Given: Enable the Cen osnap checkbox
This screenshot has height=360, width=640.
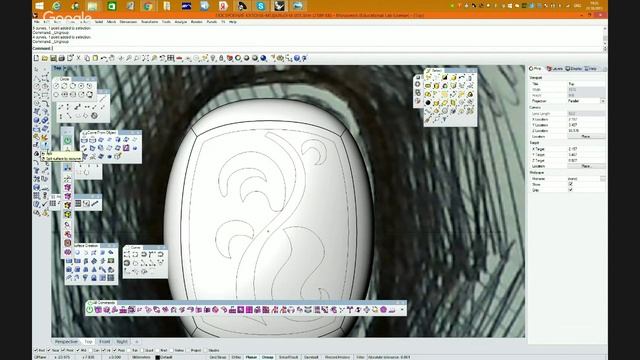Looking at the screenshot, I should click(x=91, y=350).
